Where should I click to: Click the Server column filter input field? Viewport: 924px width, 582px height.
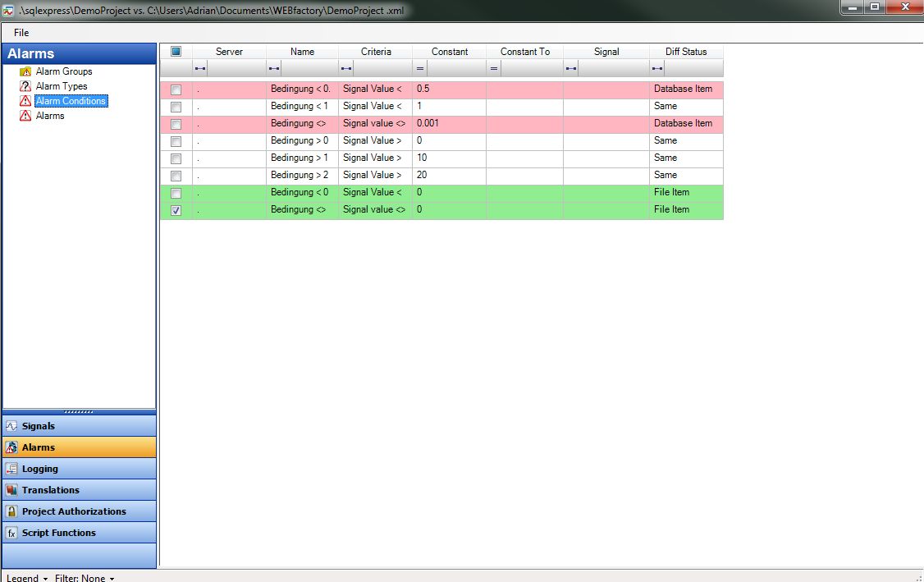click(234, 68)
